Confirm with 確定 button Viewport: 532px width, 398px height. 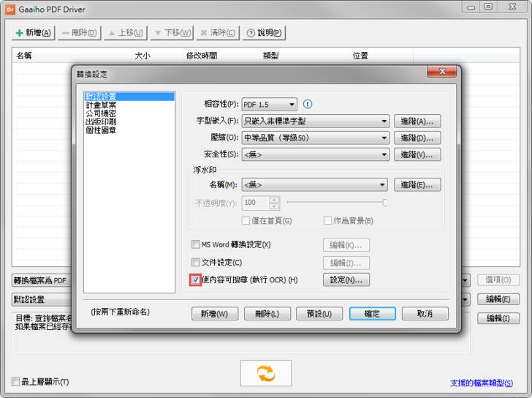[373, 314]
